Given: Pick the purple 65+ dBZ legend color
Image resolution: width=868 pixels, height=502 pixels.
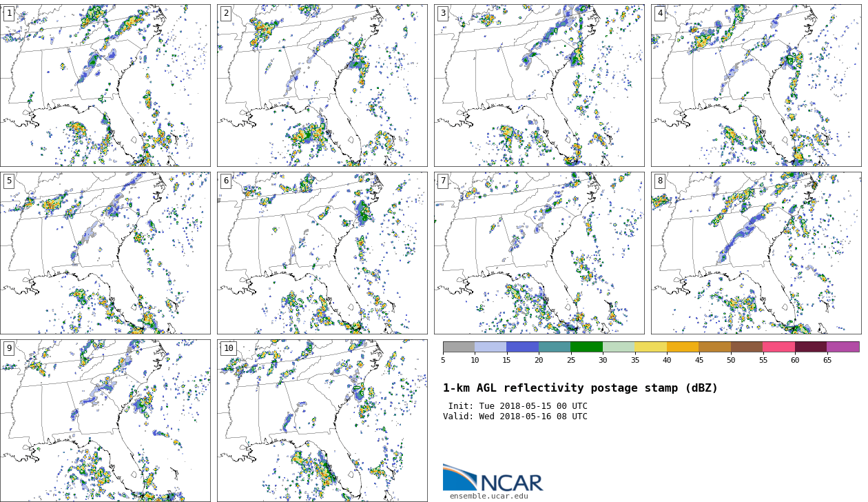Looking at the screenshot, I should (843, 347).
